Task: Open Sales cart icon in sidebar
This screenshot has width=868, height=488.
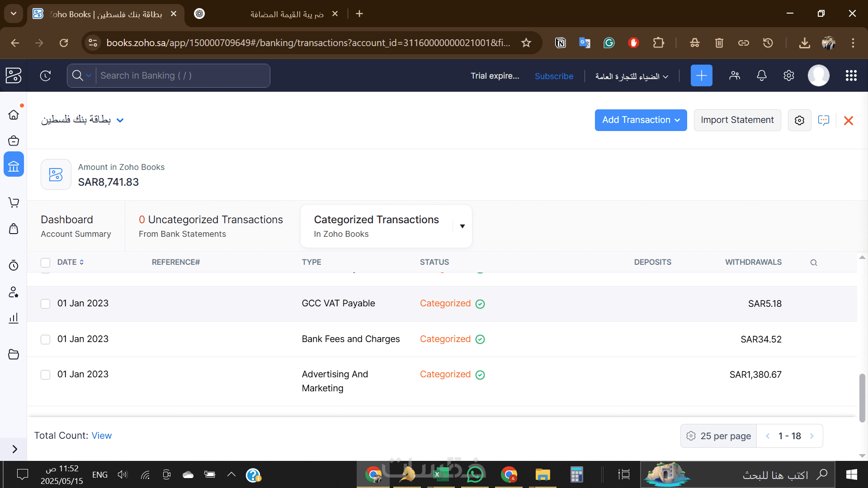Action: click(14, 202)
